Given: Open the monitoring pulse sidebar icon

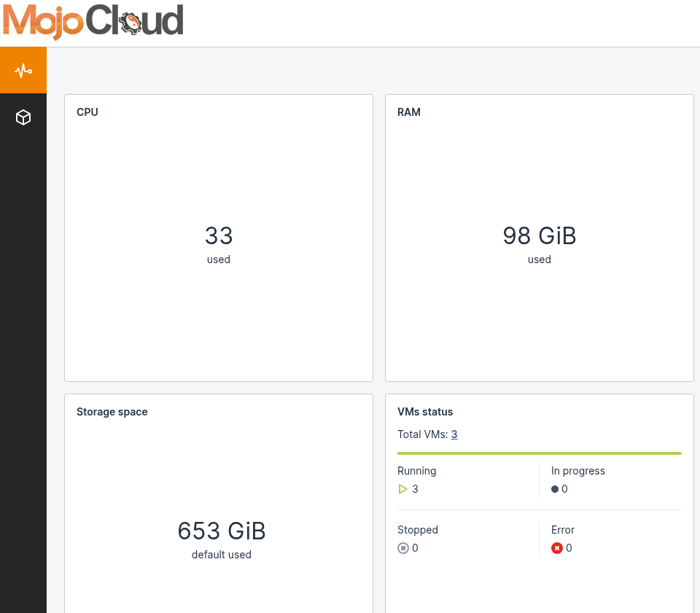Looking at the screenshot, I should click(23, 71).
